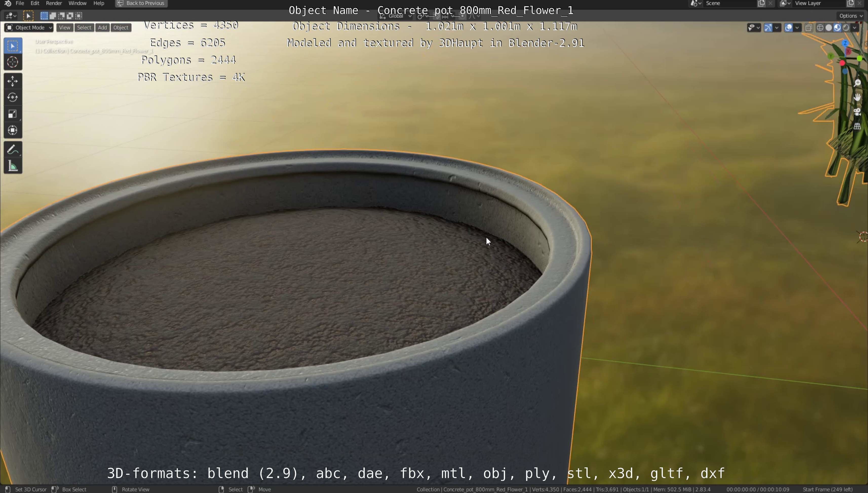Open the Edit menu
The width and height of the screenshot is (868, 493).
[35, 3]
